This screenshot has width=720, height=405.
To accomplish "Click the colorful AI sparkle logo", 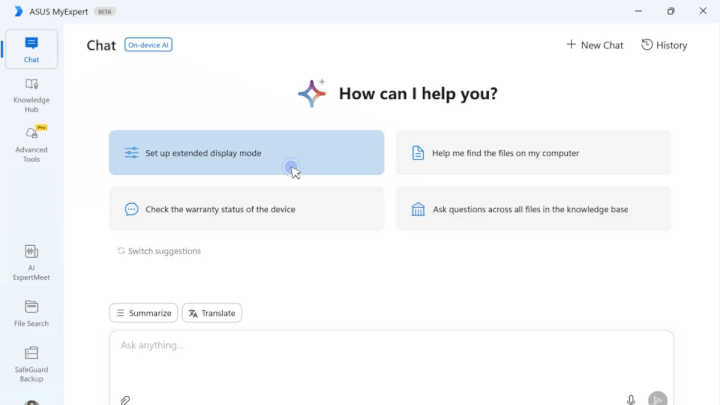I will point(312,93).
